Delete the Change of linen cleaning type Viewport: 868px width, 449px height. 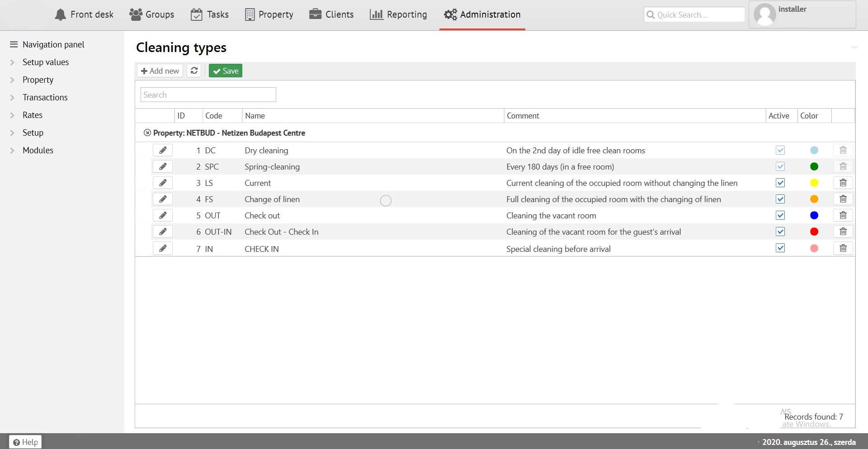[843, 199]
